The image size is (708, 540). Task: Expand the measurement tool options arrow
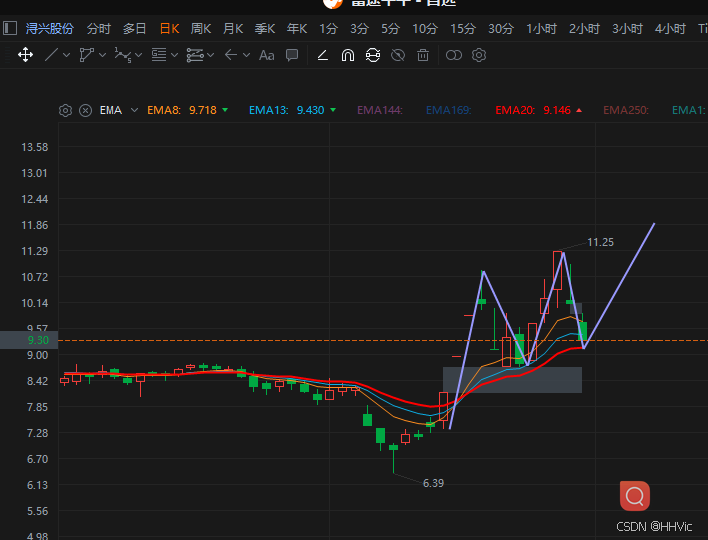coord(210,55)
